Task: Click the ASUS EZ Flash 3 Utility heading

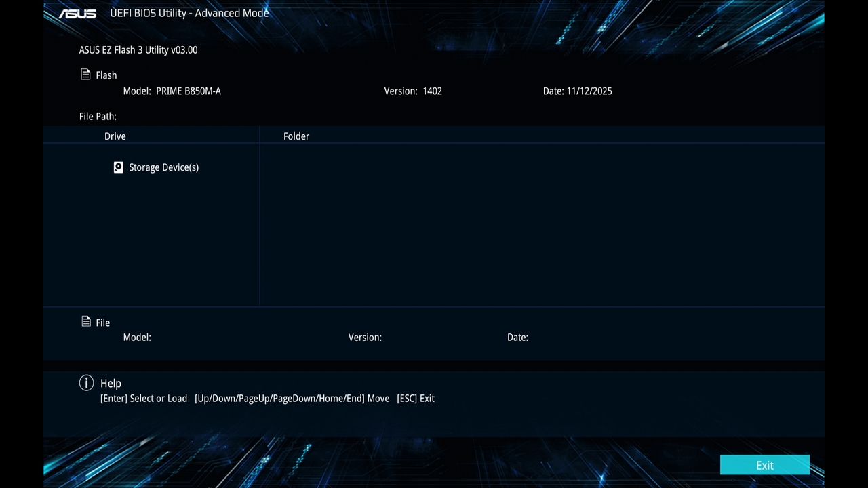Action: tap(138, 49)
